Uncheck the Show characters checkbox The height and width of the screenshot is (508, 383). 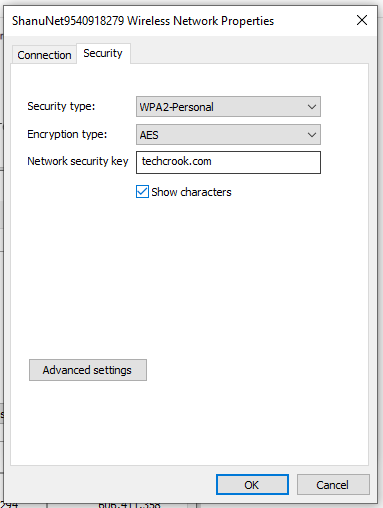click(x=142, y=192)
